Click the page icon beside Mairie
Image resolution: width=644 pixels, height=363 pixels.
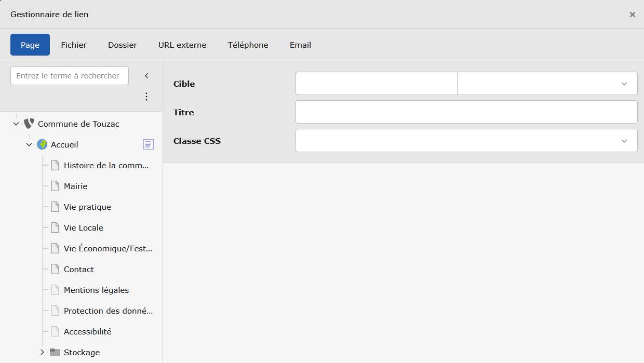pyautogui.click(x=55, y=186)
